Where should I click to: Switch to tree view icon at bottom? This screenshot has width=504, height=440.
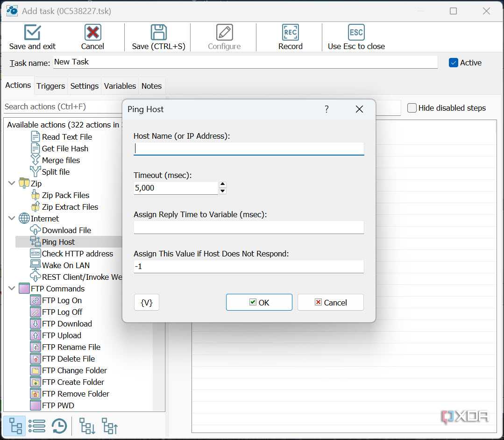pyautogui.click(x=15, y=426)
